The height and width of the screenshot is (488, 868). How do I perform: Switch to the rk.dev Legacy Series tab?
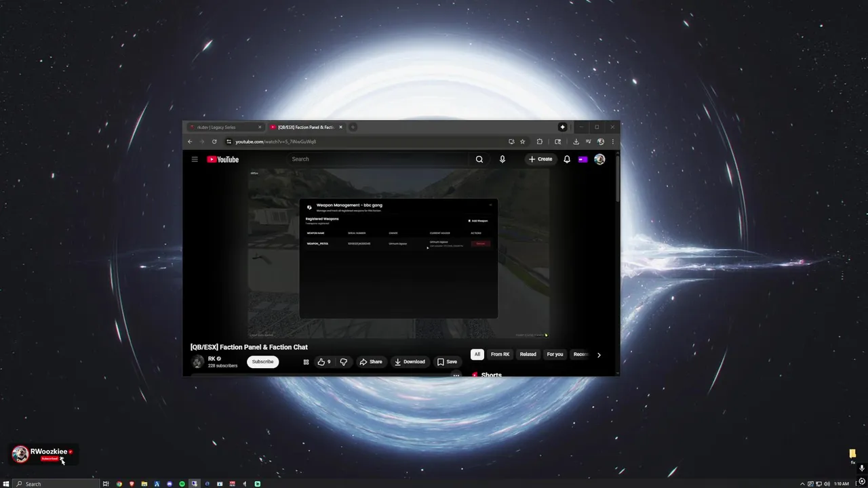224,127
